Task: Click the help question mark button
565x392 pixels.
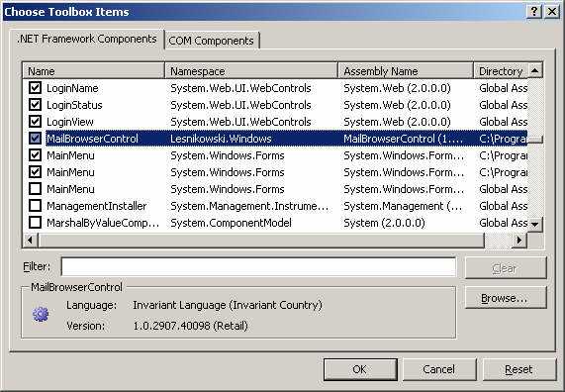Action: [534, 12]
